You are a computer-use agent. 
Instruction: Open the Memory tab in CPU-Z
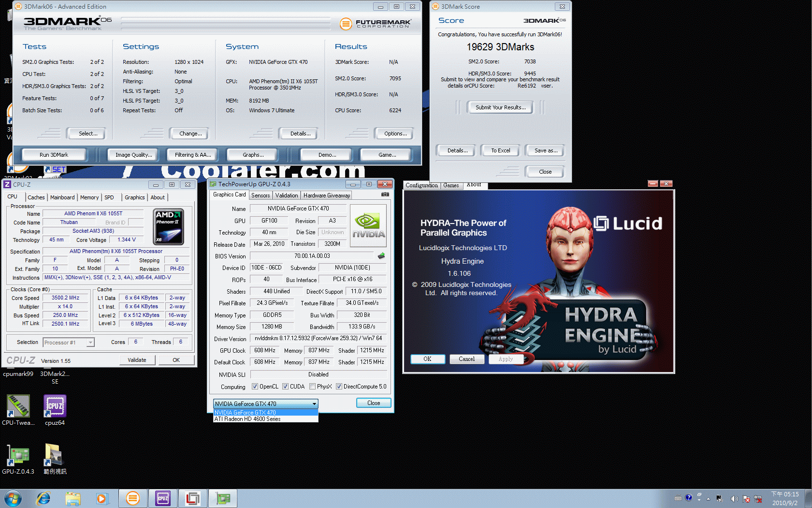click(89, 197)
